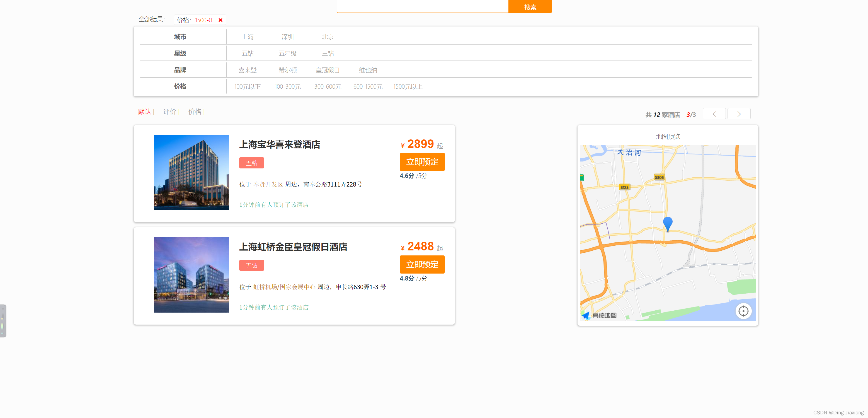Filter by brand 喜来登
Image resolution: width=868 pixels, height=418 pixels.
247,70
